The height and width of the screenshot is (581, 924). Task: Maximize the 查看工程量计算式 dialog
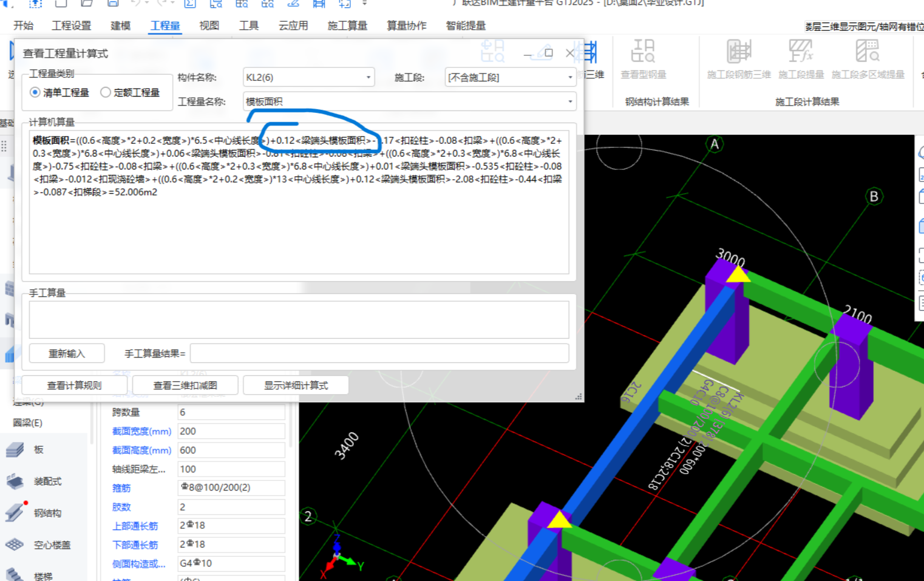[549, 53]
